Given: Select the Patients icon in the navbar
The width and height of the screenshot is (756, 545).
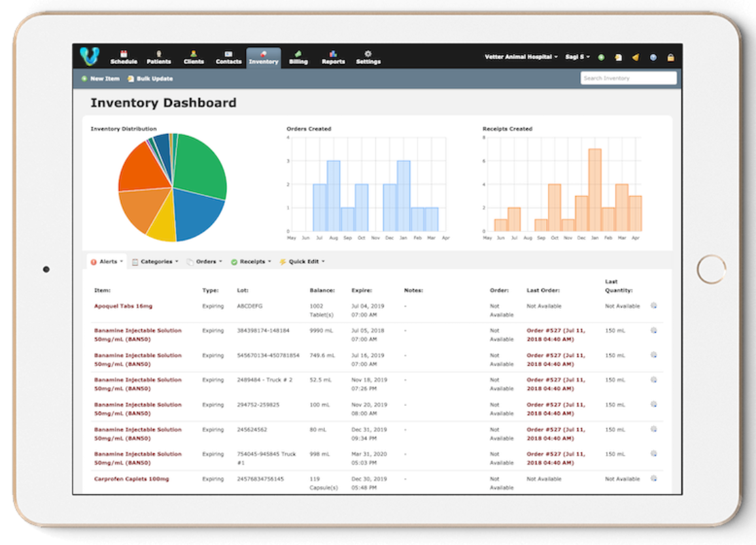Looking at the screenshot, I should tap(158, 53).
